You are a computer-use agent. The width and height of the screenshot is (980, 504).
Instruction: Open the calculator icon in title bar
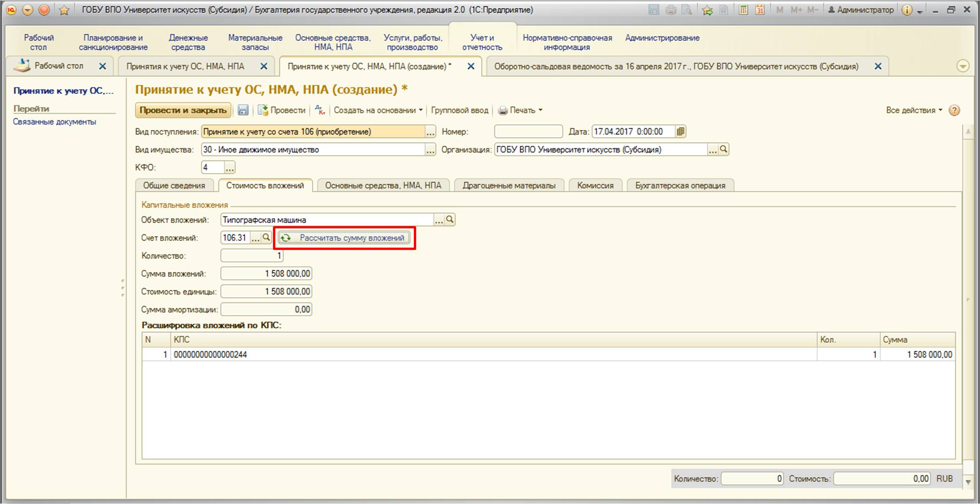coord(743,10)
